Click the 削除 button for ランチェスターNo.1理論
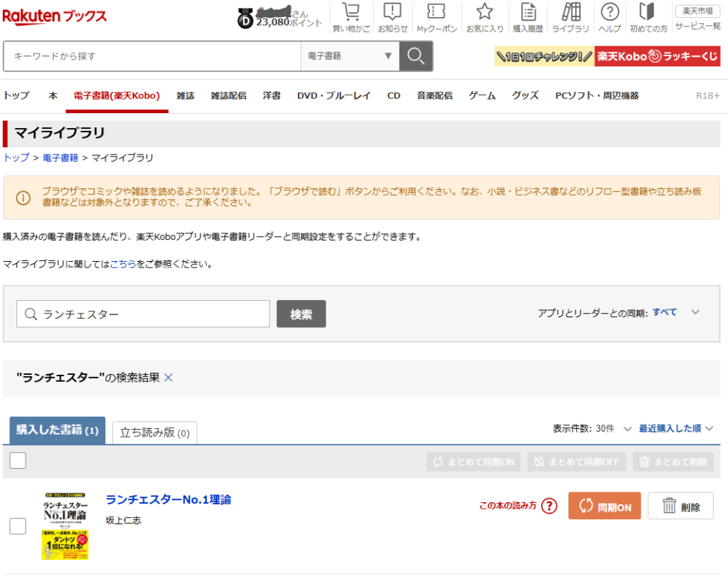The width and height of the screenshot is (728, 579). point(680,506)
